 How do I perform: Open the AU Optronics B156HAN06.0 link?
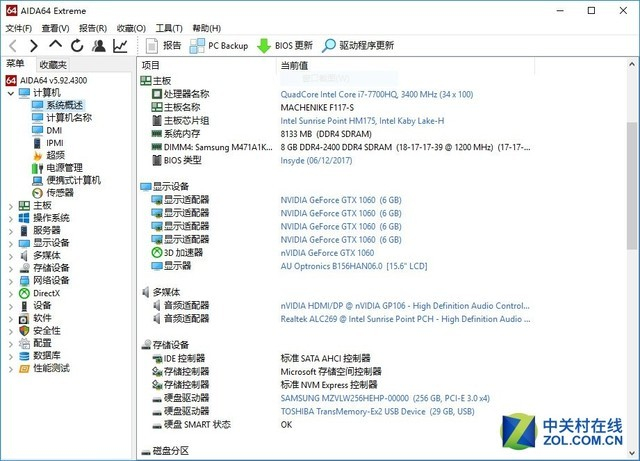point(353,266)
